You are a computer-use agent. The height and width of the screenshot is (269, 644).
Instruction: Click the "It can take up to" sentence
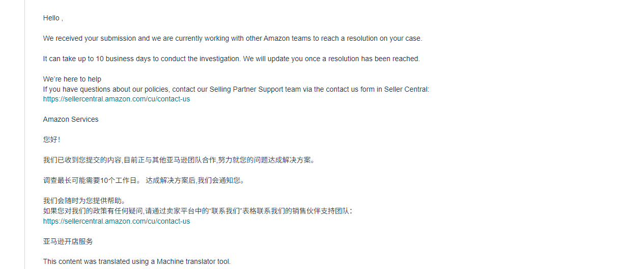[231, 59]
